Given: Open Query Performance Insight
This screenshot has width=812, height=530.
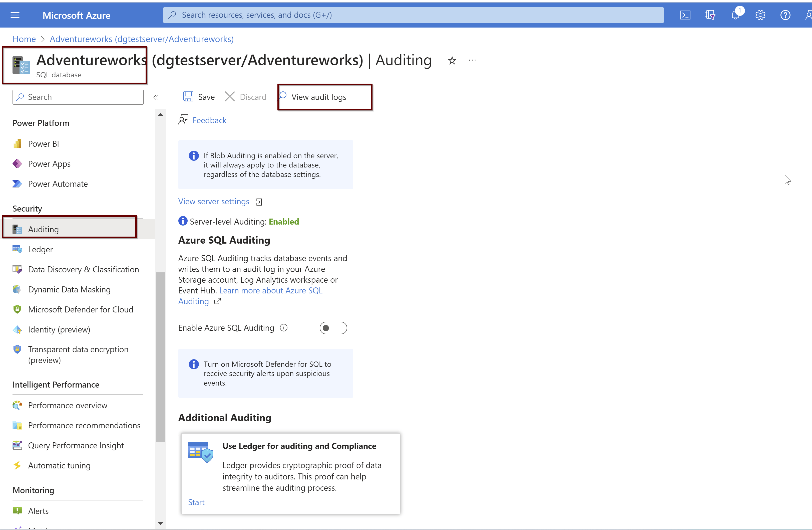Looking at the screenshot, I should [x=76, y=445].
